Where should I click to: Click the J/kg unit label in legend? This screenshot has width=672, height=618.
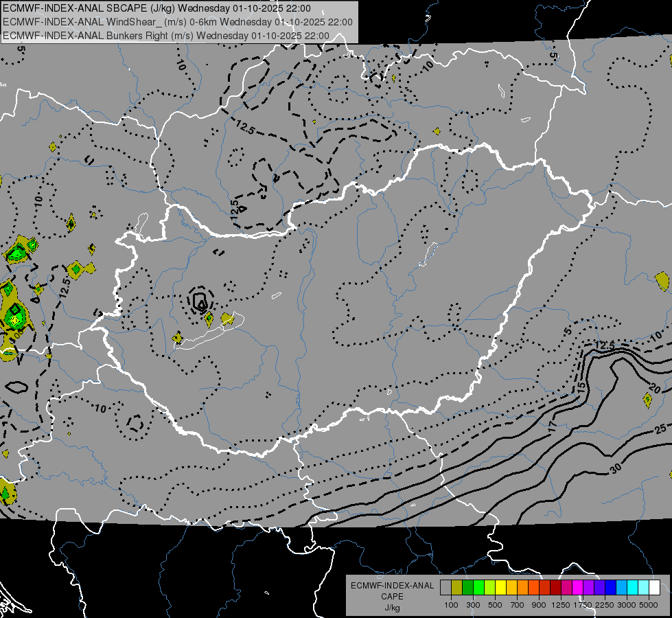pyautogui.click(x=392, y=608)
